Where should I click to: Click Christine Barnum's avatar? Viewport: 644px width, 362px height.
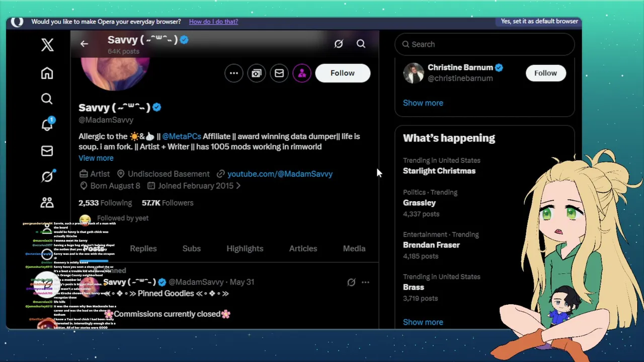click(x=414, y=73)
